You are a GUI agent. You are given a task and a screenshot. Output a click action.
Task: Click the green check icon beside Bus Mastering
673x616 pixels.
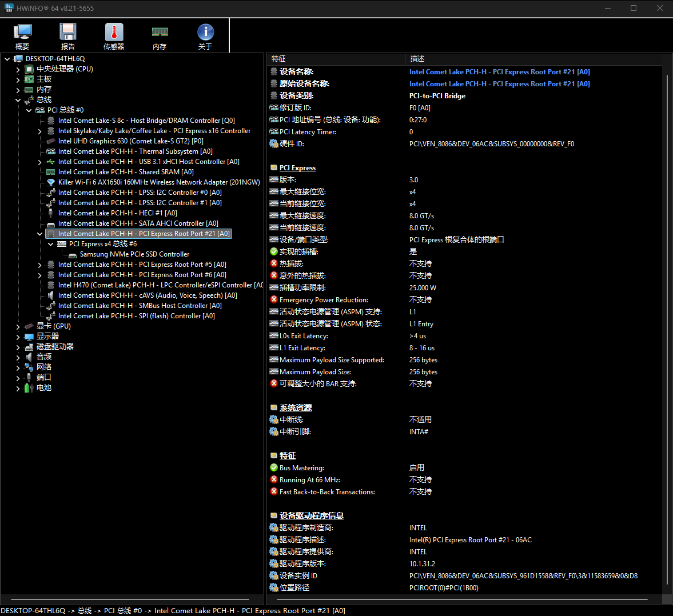pos(274,467)
